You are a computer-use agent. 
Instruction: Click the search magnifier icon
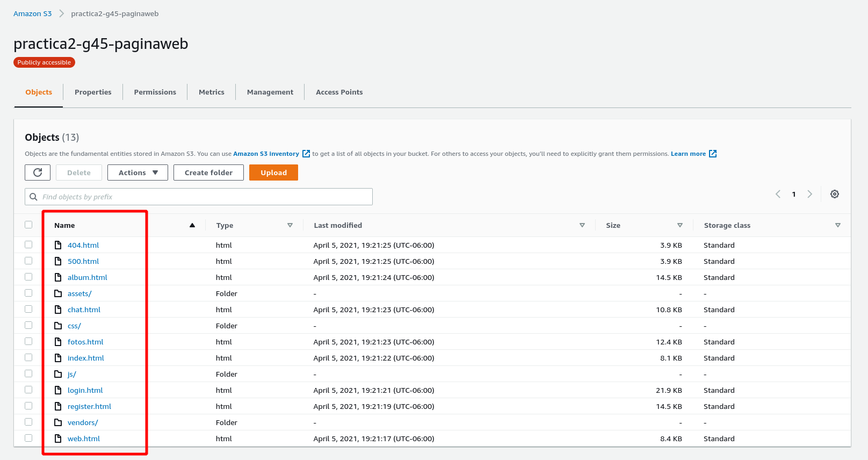point(33,197)
